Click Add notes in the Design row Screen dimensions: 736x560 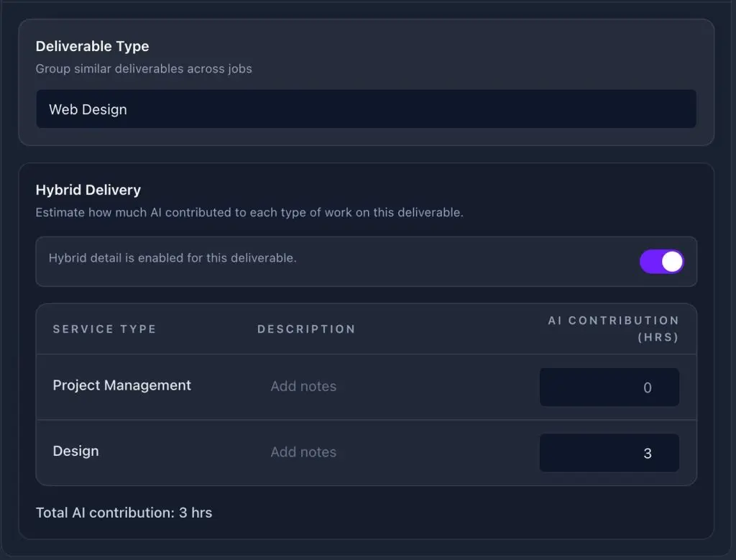[x=303, y=452]
